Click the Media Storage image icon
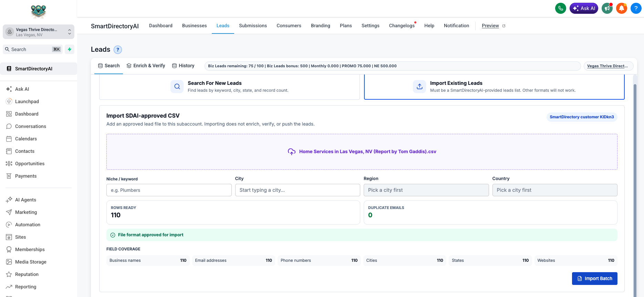The height and width of the screenshot is (297, 644). 9,262
